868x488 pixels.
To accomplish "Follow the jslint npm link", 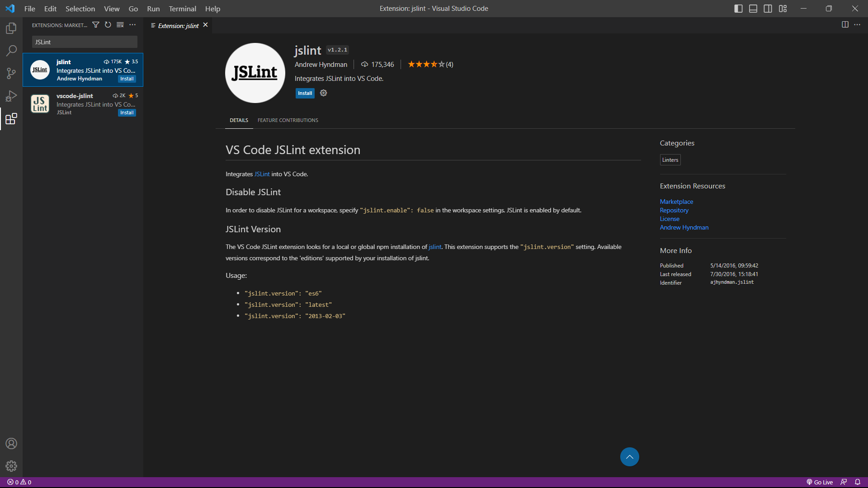I will coord(435,247).
